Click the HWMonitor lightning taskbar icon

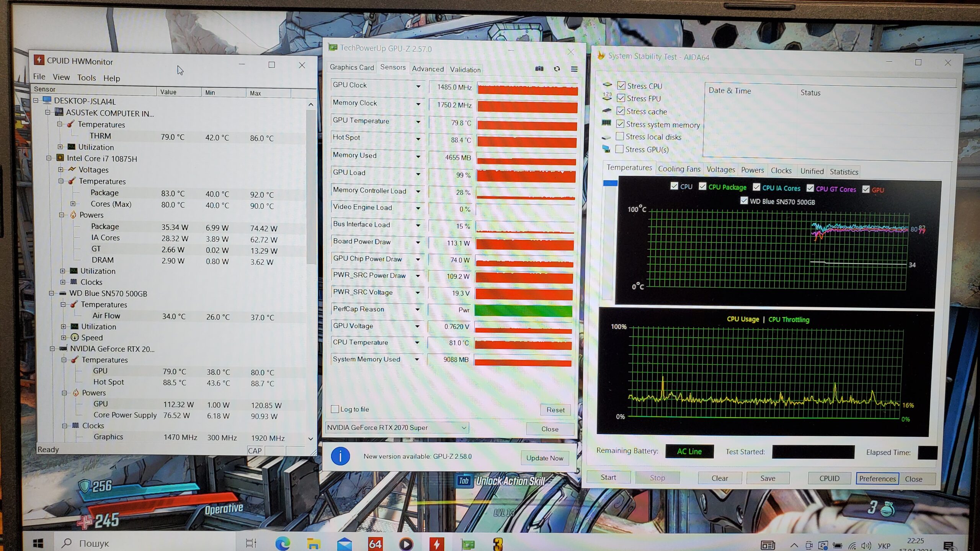pyautogui.click(x=436, y=544)
